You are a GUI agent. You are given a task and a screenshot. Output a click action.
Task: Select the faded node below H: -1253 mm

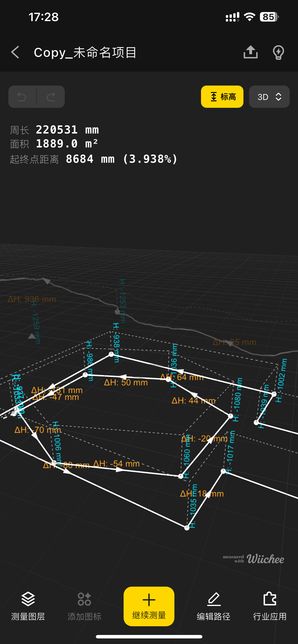[117, 312]
